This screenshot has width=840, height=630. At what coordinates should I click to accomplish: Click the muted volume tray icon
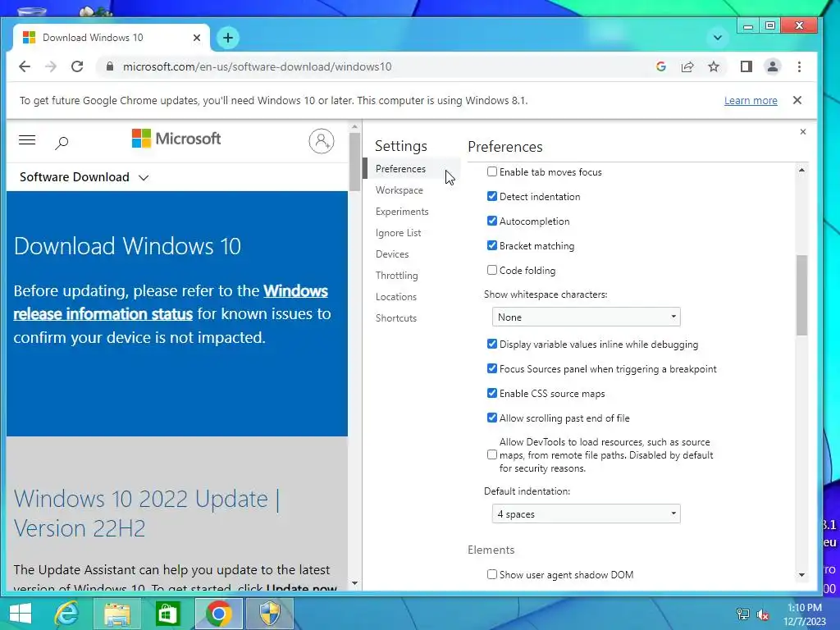[763, 614]
